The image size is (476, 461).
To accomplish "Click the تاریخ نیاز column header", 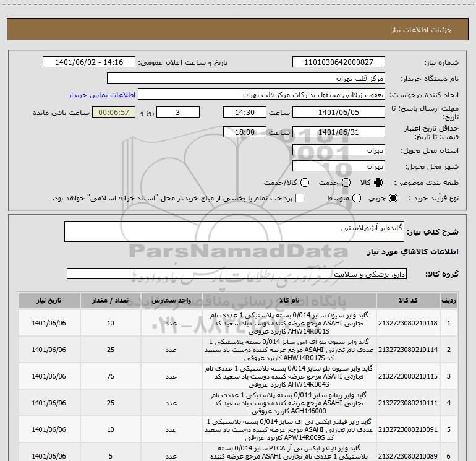I will click(x=49, y=301).
